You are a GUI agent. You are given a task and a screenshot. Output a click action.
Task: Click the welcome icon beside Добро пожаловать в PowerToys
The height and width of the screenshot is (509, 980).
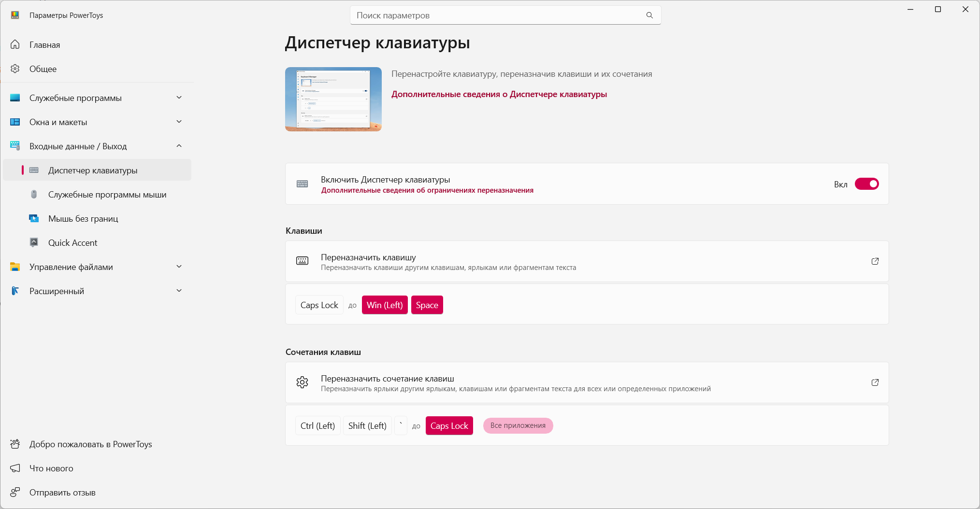coord(15,444)
